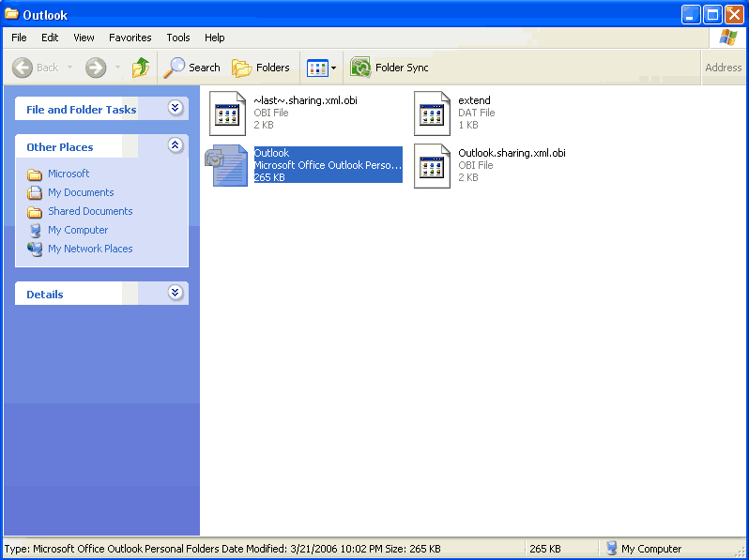The image size is (749, 560).
Task: Click the Forward navigation arrow icon
Action: [96, 68]
